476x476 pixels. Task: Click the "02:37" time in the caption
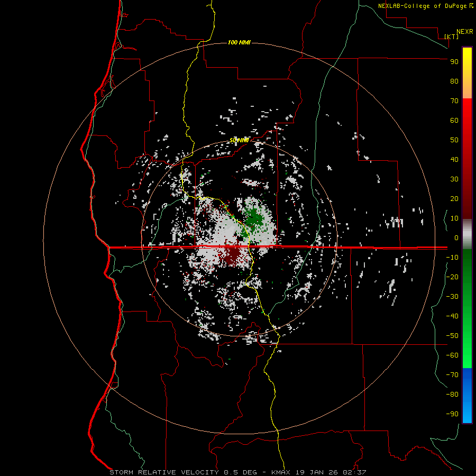click(354, 472)
